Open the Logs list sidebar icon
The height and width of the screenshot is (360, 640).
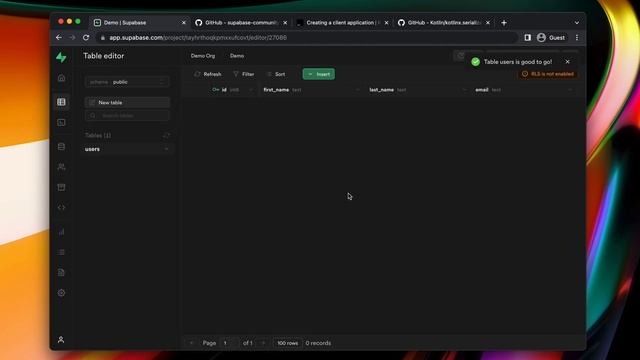[x=61, y=252]
